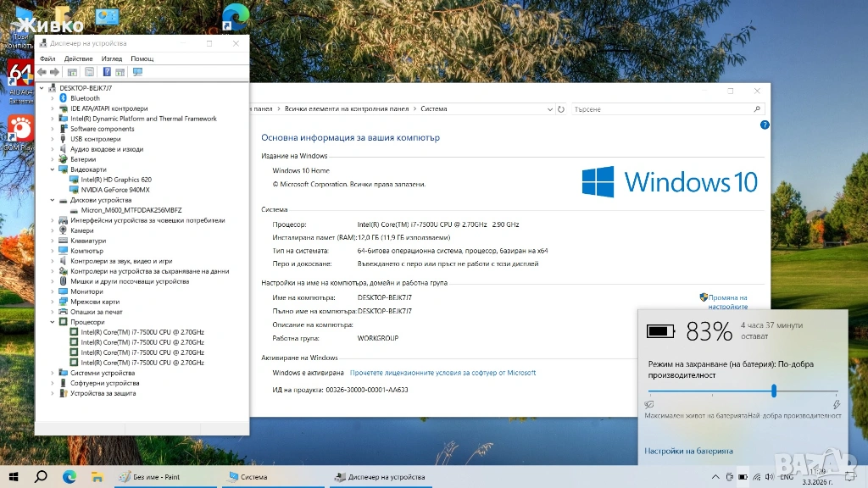Viewport: 868px width, 488px height.
Task: Click the round help icon in System window
Action: point(765,125)
